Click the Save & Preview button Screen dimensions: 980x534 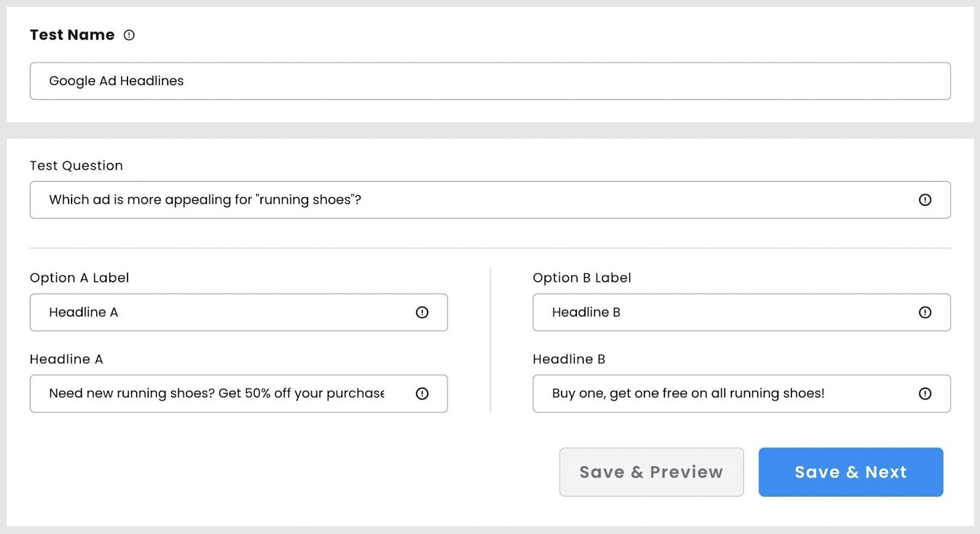click(651, 472)
